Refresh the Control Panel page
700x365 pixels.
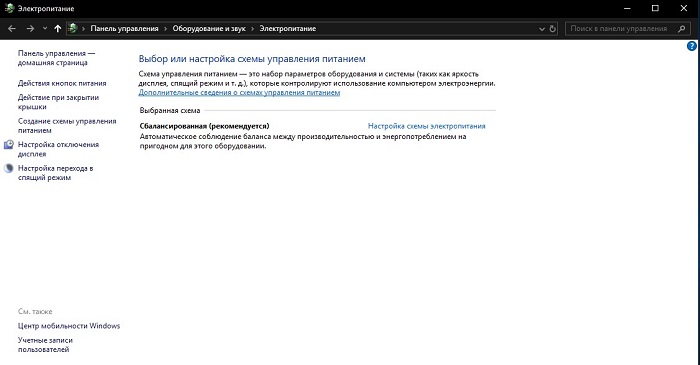pyautogui.click(x=553, y=29)
